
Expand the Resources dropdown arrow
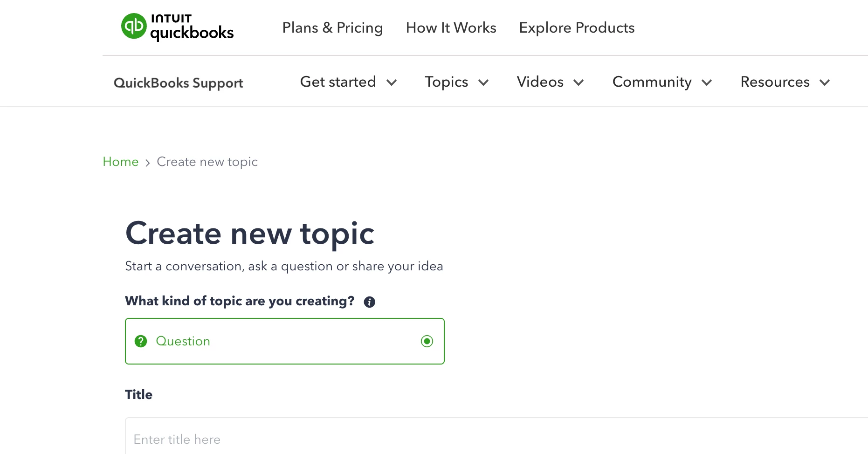pos(825,83)
